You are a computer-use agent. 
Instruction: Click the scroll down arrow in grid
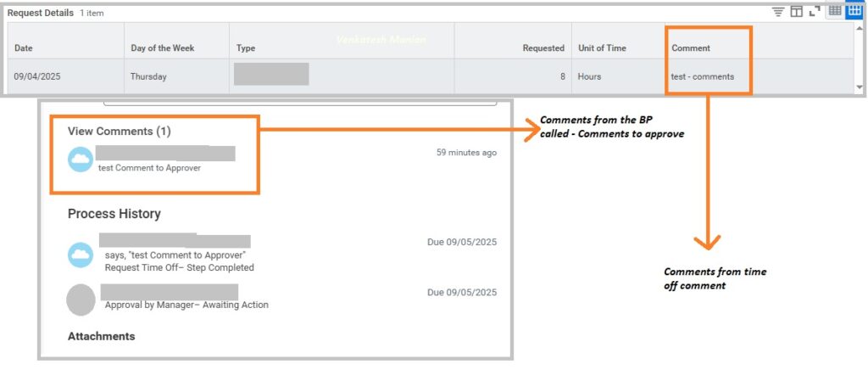coord(860,87)
